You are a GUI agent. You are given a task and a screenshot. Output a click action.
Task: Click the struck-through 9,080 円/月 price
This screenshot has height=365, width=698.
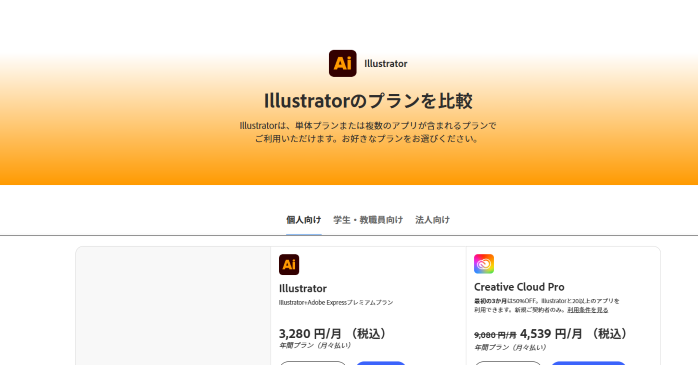495,335
